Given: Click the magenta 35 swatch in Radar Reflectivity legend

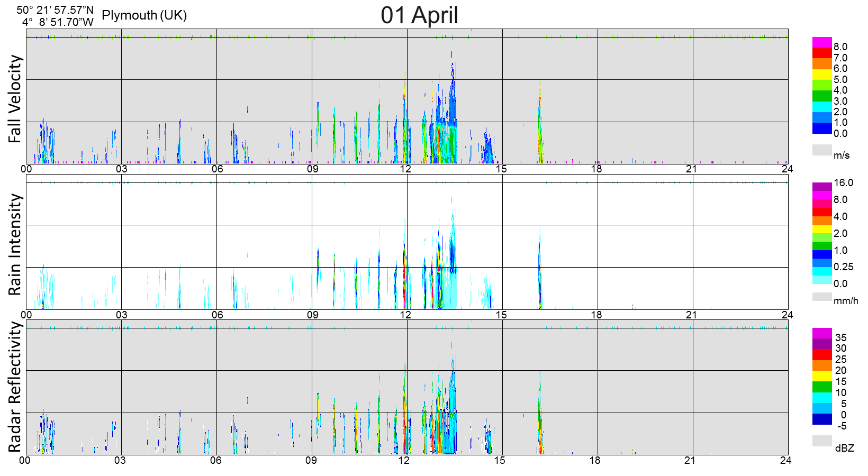Looking at the screenshot, I should (822, 333).
